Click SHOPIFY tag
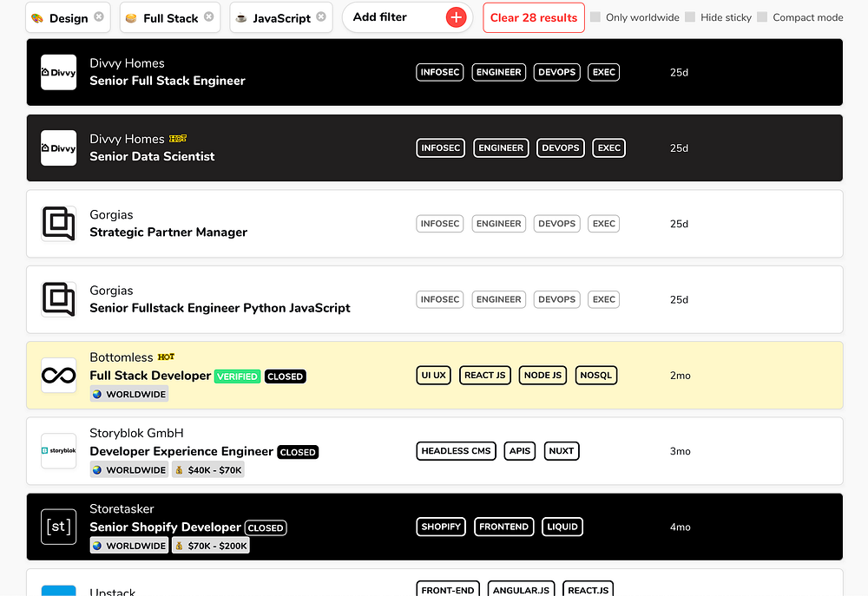 pos(441,527)
